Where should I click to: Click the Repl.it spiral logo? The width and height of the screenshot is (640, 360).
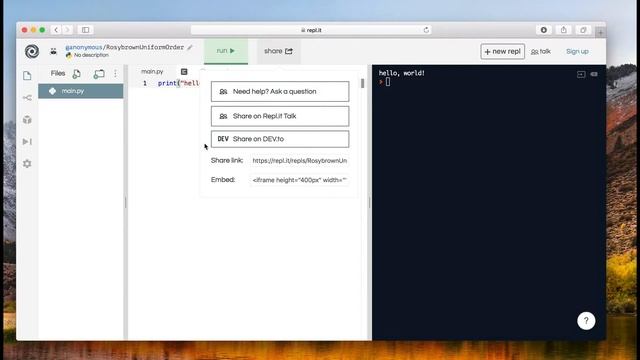[x=32, y=51]
